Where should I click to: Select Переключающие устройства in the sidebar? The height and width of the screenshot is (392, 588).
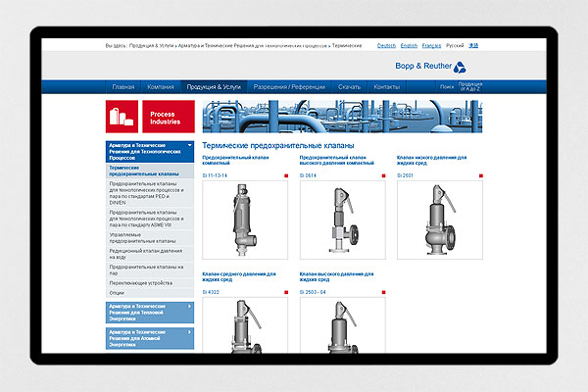(141, 279)
